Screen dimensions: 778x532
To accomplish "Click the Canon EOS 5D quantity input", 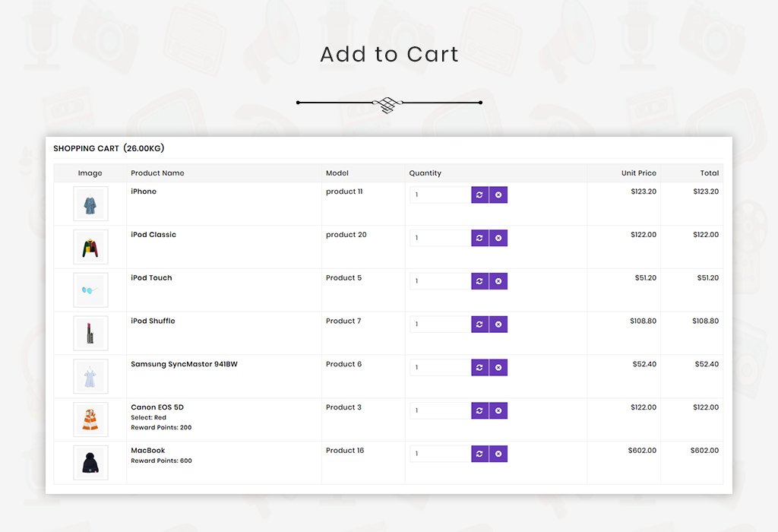I will click(x=440, y=411).
